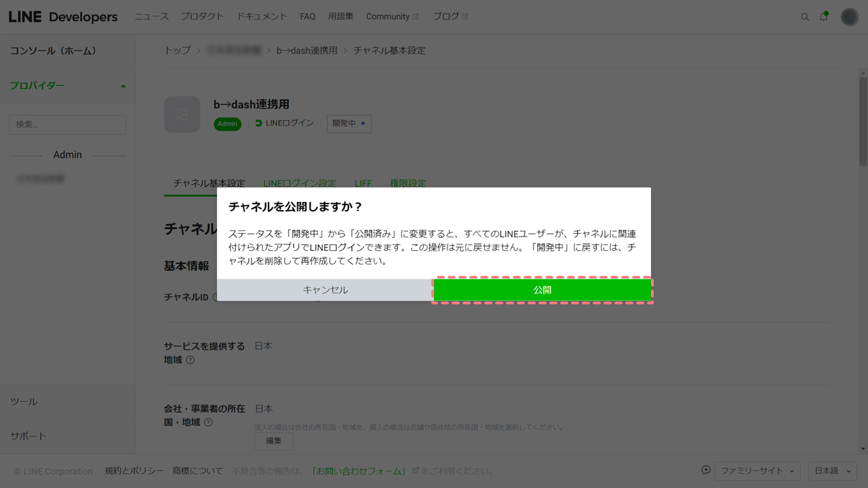Click トップ in the breadcrumb

tap(178, 50)
